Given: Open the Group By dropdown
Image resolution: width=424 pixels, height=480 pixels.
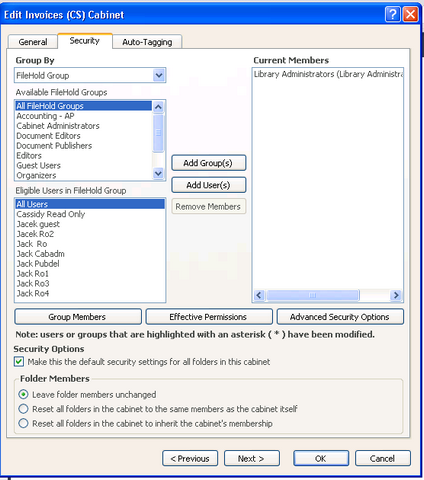Looking at the screenshot, I should [159, 75].
